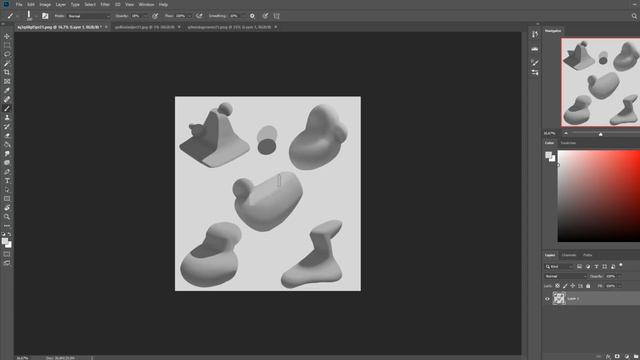Toggle lock all padlock
This screenshot has height=360, width=640.
pos(588,286)
